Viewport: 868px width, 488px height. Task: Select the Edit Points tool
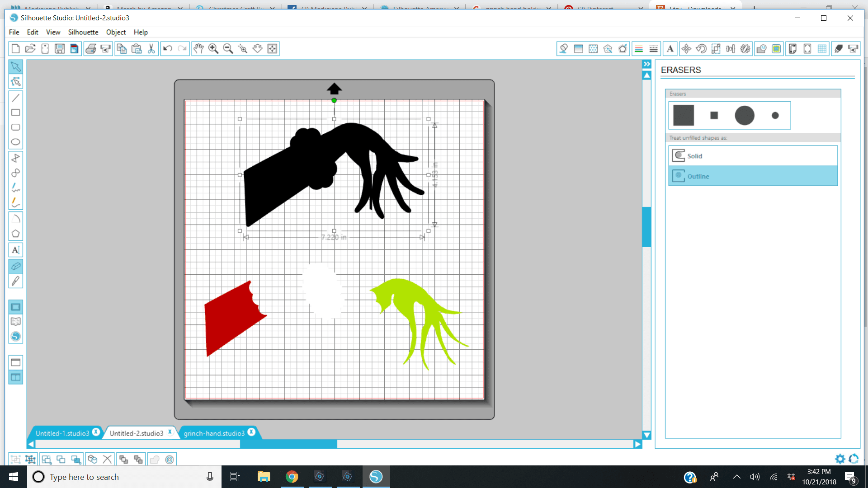pyautogui.click(x=16, y=82)
